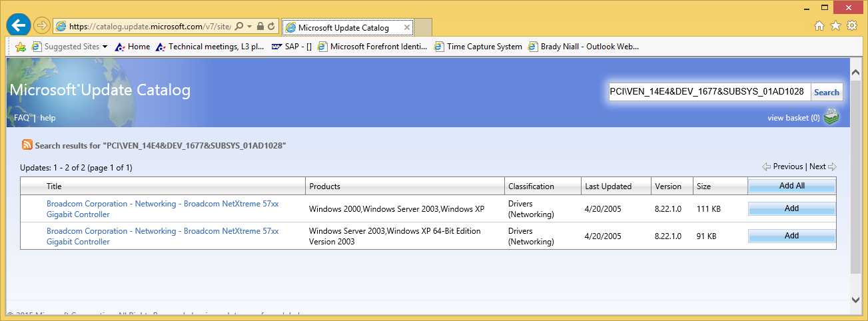Click the Microsoft Update Catalog logo title

(100, 91)
